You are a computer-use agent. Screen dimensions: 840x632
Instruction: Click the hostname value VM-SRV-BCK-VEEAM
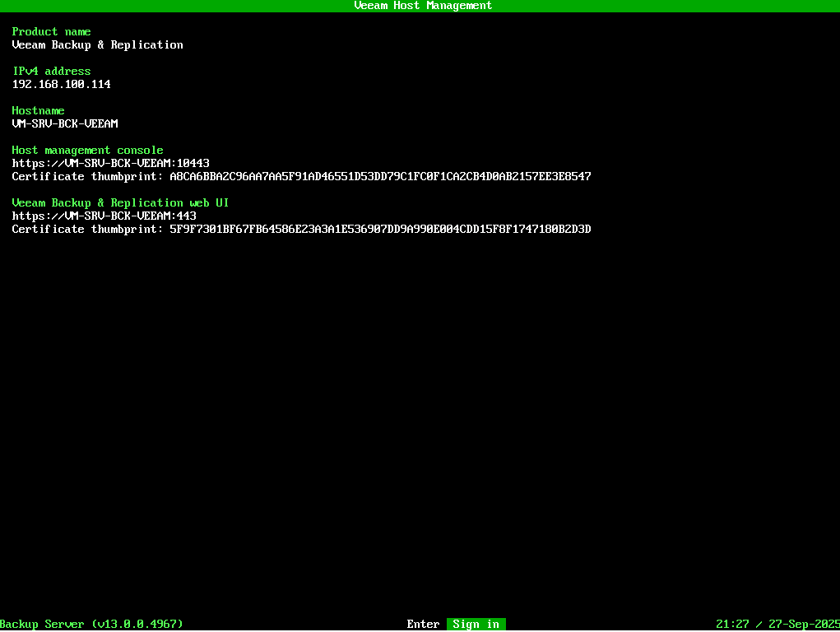[x=65, y=124]
